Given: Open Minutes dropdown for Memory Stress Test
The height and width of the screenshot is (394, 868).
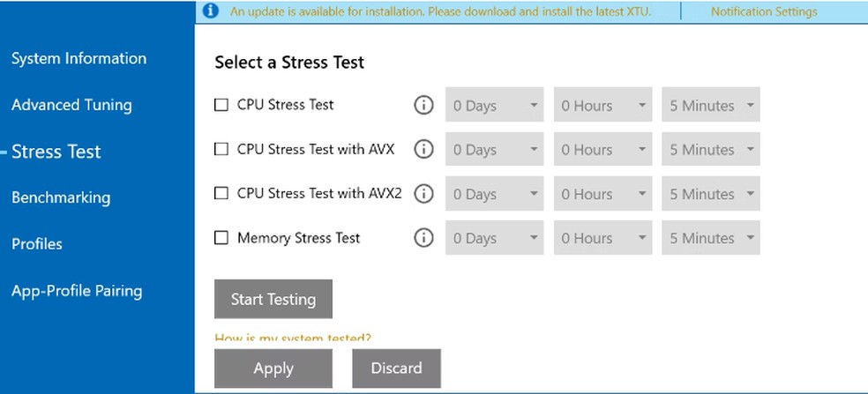Looking at the screenshot, I should point(711,238).
